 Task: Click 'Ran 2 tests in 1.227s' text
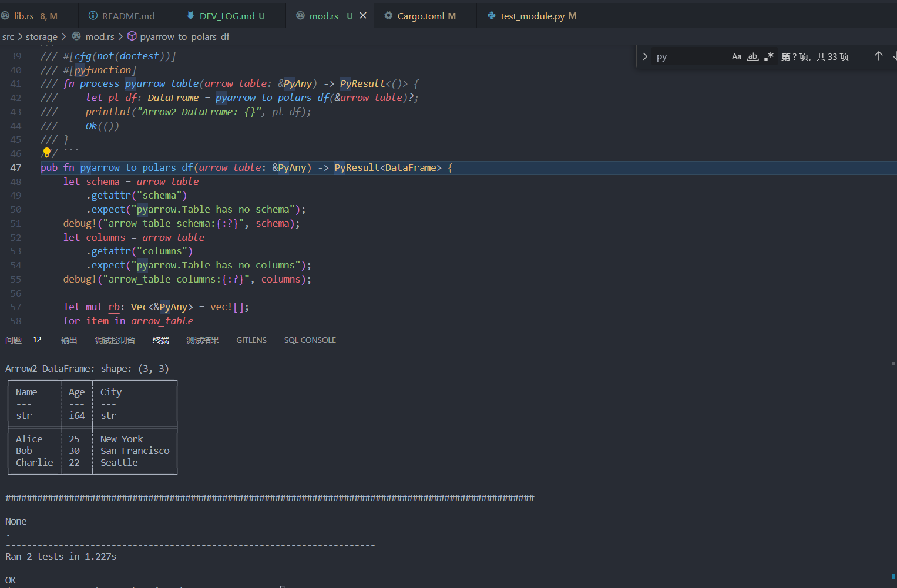pos(61,556)
